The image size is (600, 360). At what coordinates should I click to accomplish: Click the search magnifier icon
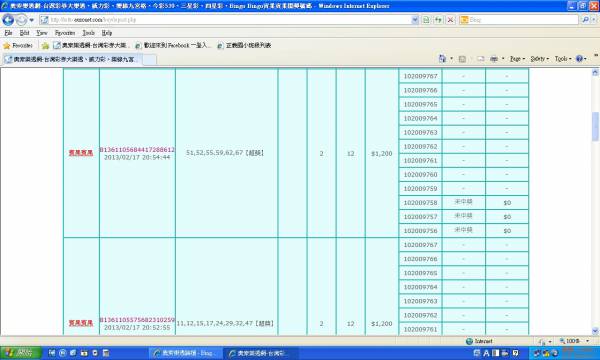click(x=585, y=20)
